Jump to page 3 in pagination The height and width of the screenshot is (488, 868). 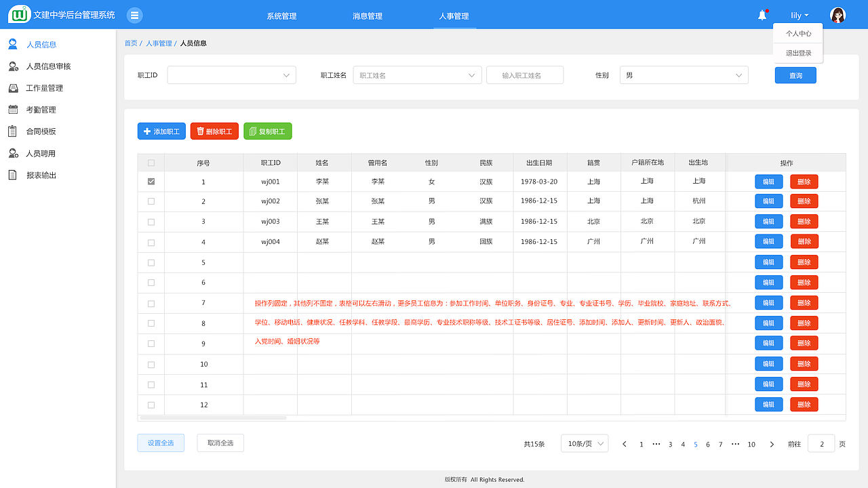pos(671,445)
